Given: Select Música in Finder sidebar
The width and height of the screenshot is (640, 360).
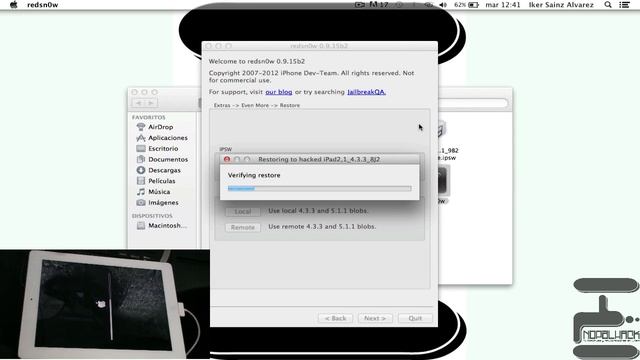Looking at the screenshot, I should 153,191.
